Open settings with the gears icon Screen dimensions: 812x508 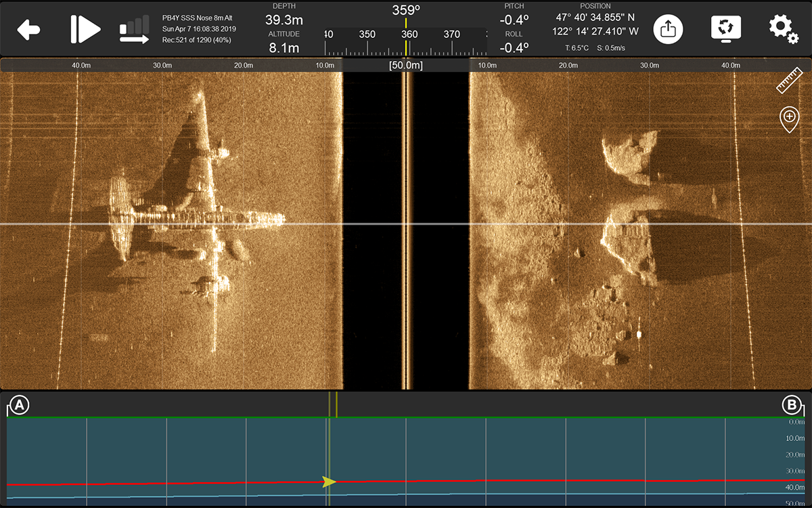782,29
